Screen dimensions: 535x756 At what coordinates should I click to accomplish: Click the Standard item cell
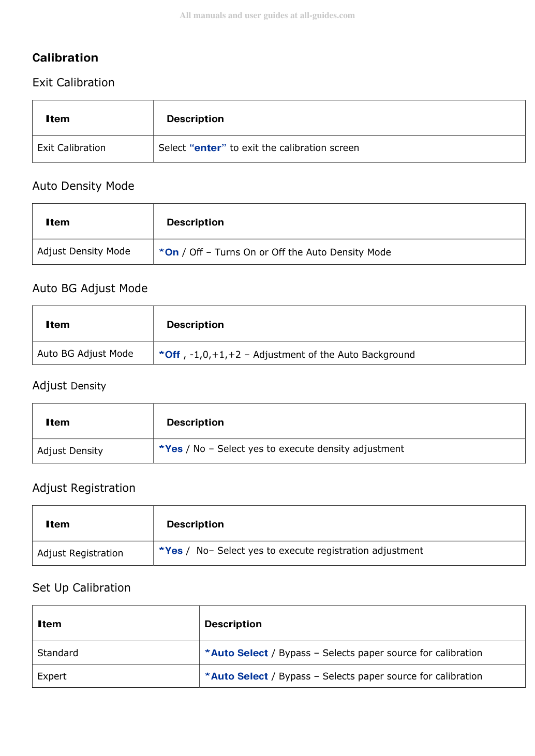[116, 653]
